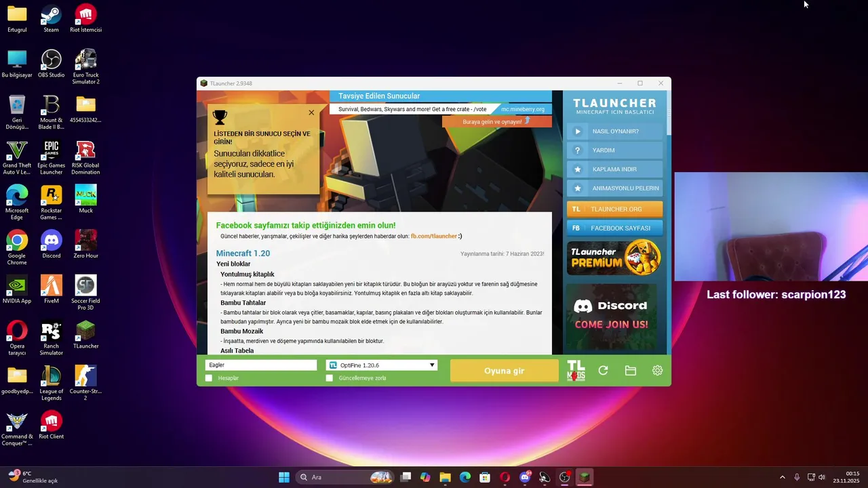Open TLAUNCHER.ORG sidebar link
The image size is (868, 488).
(x=614, y=209)
